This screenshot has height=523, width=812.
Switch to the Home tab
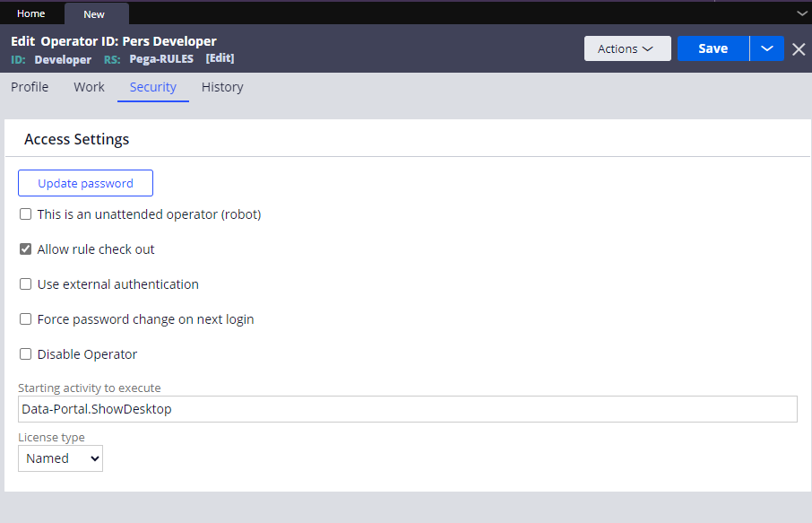(x=31, y=13)
